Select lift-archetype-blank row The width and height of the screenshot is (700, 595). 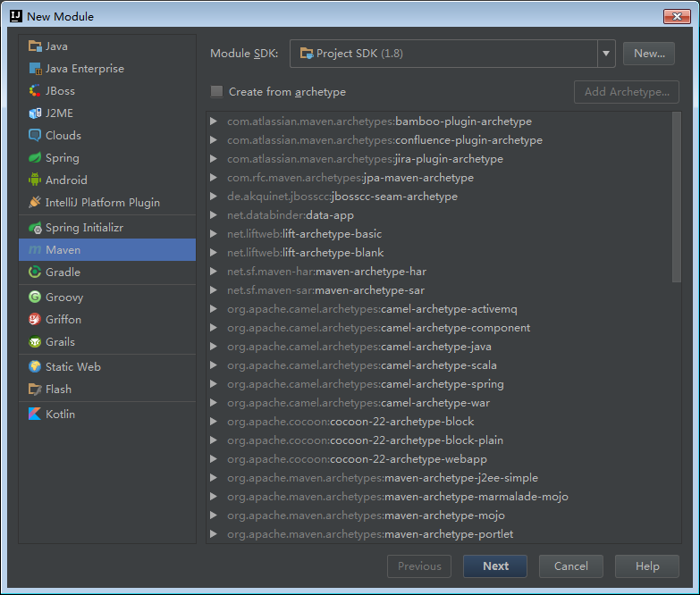click(439, 253)
